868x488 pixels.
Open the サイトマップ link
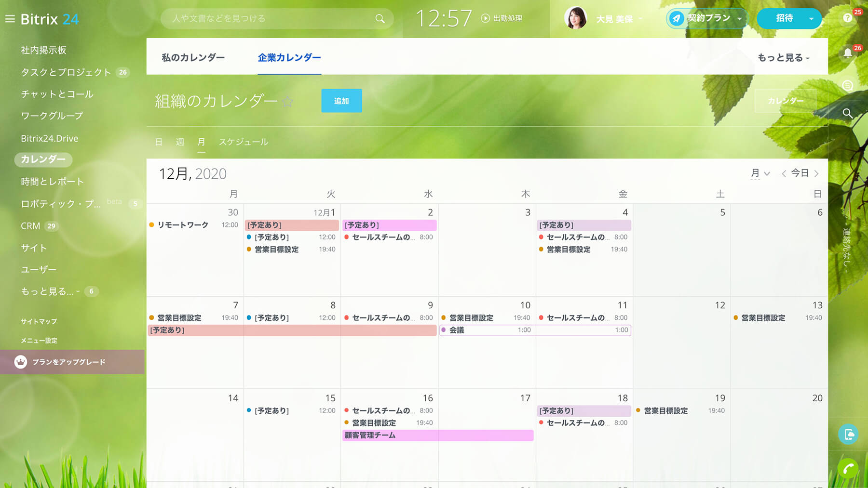pyautogui.click(x=39, y=321)
